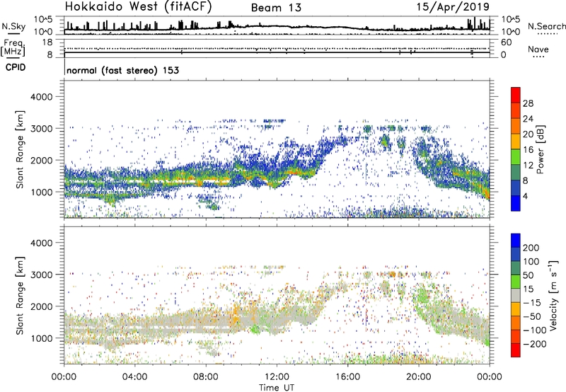Viewport: 566px width, 392px height.
Task: Click the velocity panel 'Slant Range [km]' label
Action: 20,296
